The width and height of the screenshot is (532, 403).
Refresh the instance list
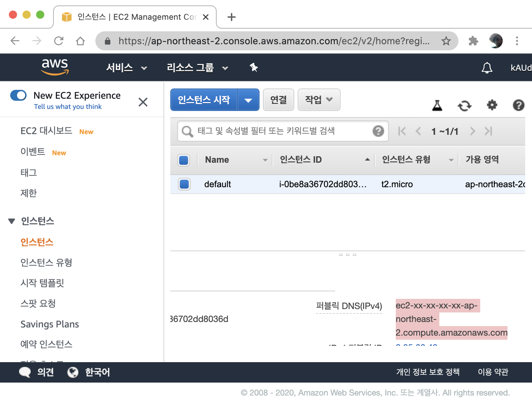tap(465, 106)
